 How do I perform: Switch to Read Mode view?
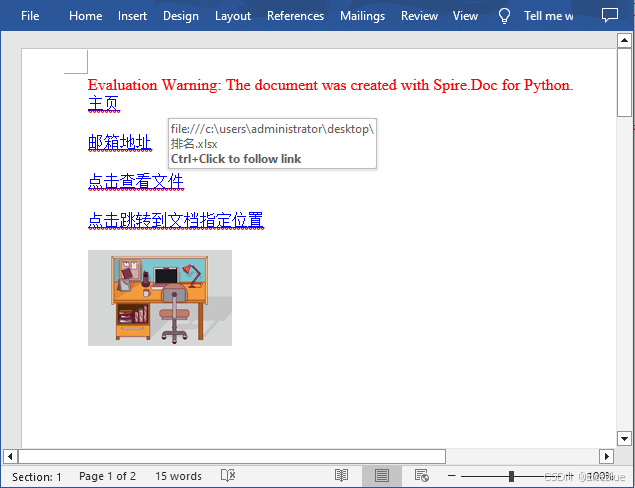coord(341,475)
